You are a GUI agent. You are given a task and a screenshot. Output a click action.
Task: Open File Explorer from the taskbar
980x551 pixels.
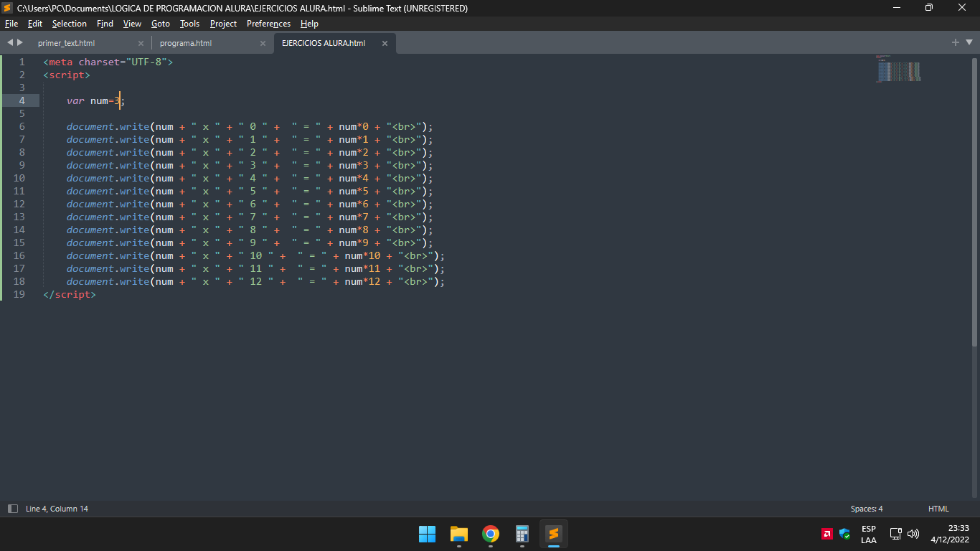pos(459,534)
